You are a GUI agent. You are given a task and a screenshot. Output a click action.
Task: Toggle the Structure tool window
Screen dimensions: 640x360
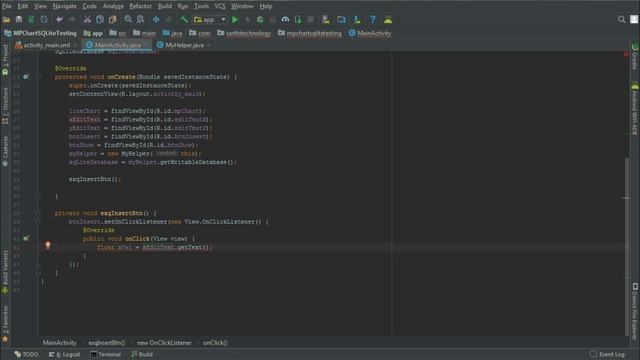pyautogui.click(x=5, y=105)
